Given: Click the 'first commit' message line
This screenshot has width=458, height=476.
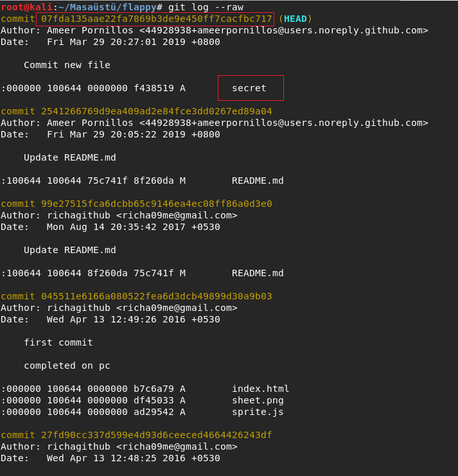Looking at the screenshot, I should tap(58, 342).
